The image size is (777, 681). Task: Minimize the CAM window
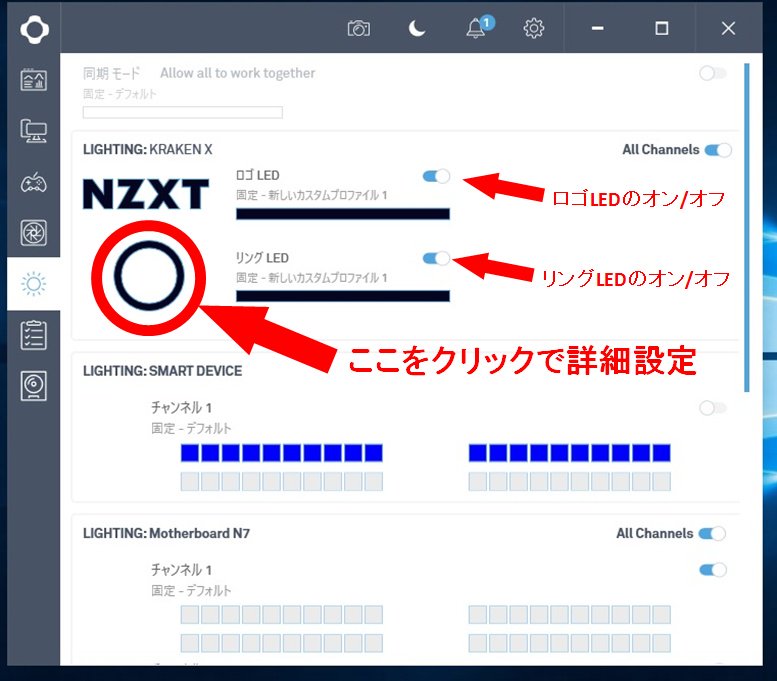point(598,28)
